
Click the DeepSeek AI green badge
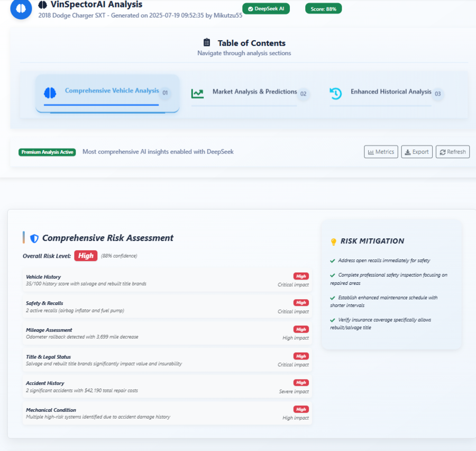266,8
